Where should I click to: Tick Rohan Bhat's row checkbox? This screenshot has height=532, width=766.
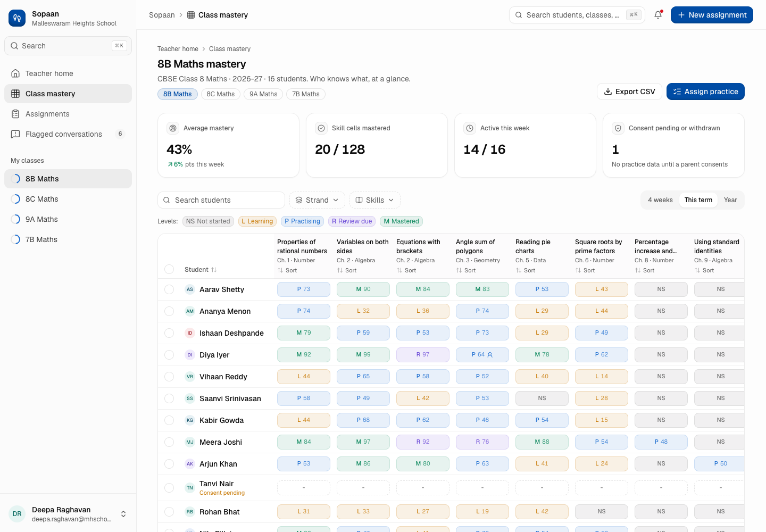click(x=169, y=512)
